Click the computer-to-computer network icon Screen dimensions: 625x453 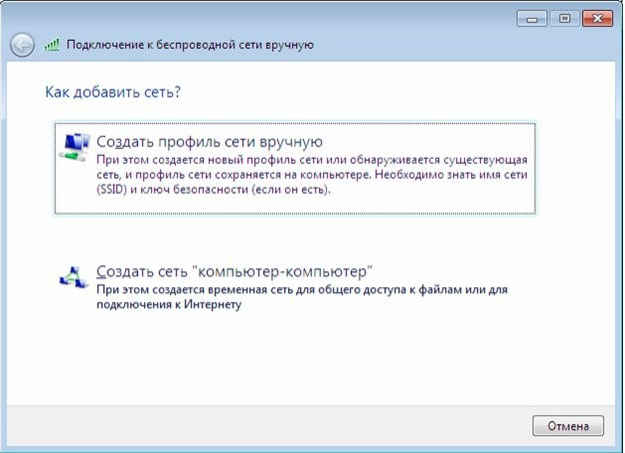73,277
